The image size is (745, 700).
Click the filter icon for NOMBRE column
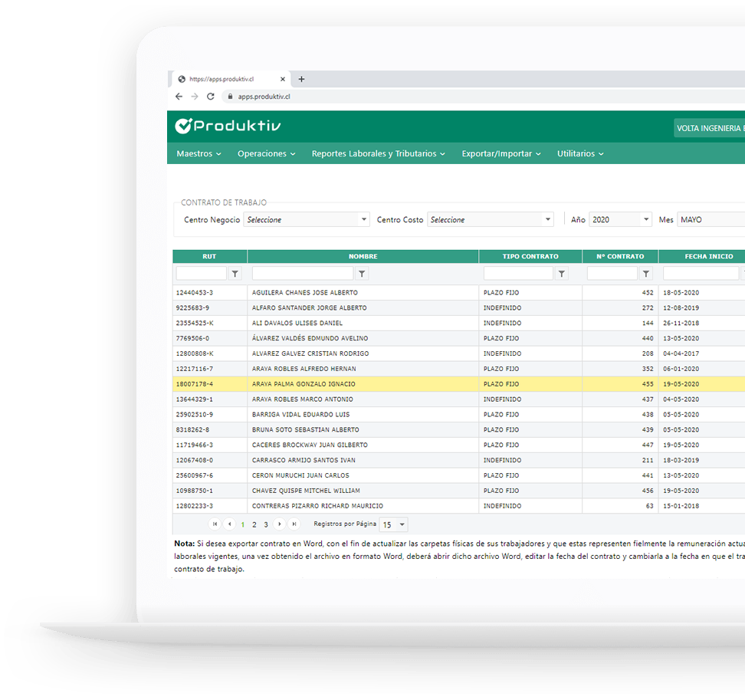(x=362, y=274)
